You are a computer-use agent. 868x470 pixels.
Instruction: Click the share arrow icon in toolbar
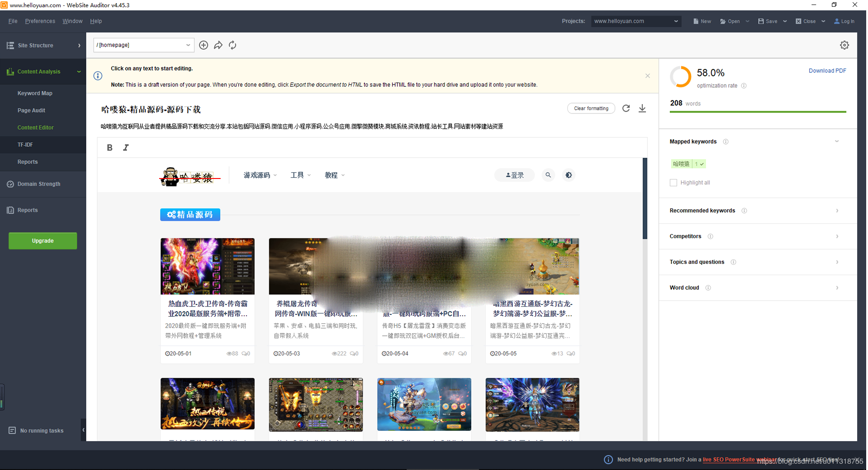218,45
